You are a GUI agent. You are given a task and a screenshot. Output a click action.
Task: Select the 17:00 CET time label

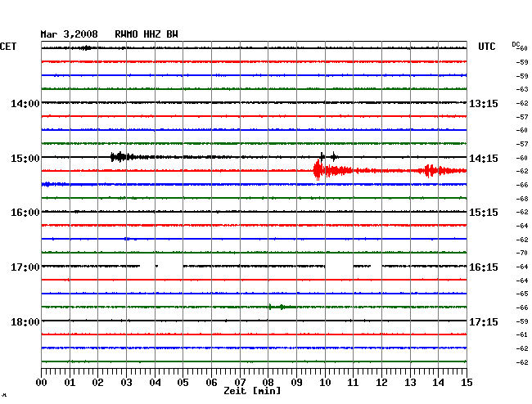click(x=25, y=267)
